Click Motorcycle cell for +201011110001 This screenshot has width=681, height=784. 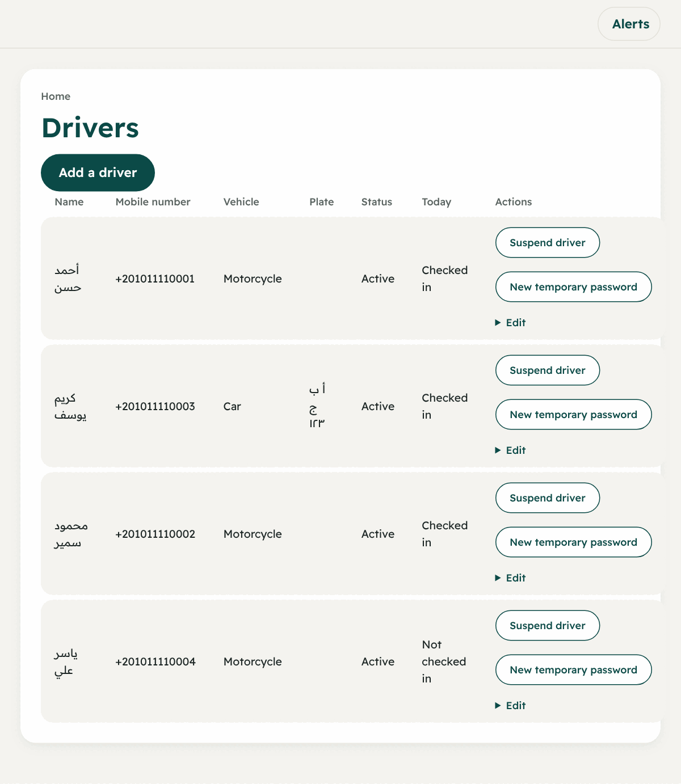pyautogui.click(x=253, y=279)
